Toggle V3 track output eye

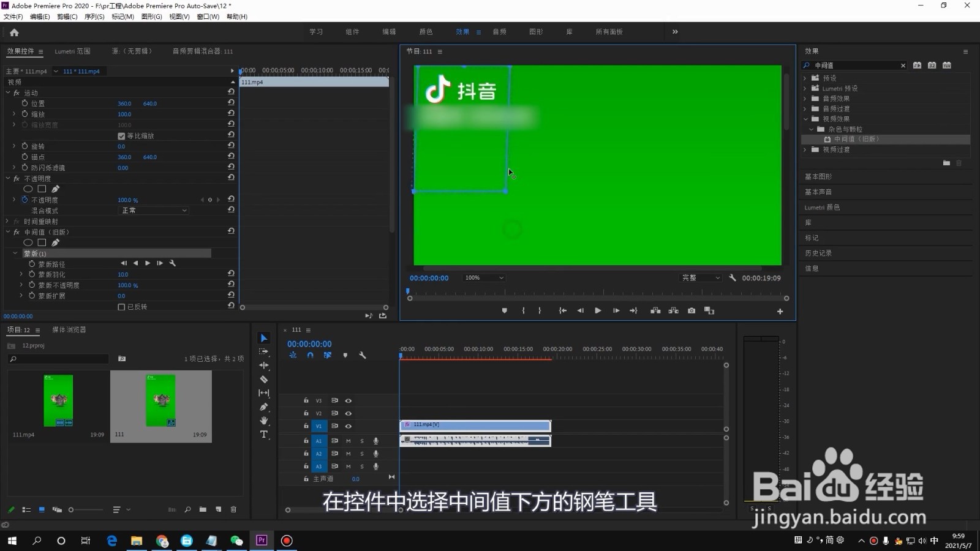[349, 400]
